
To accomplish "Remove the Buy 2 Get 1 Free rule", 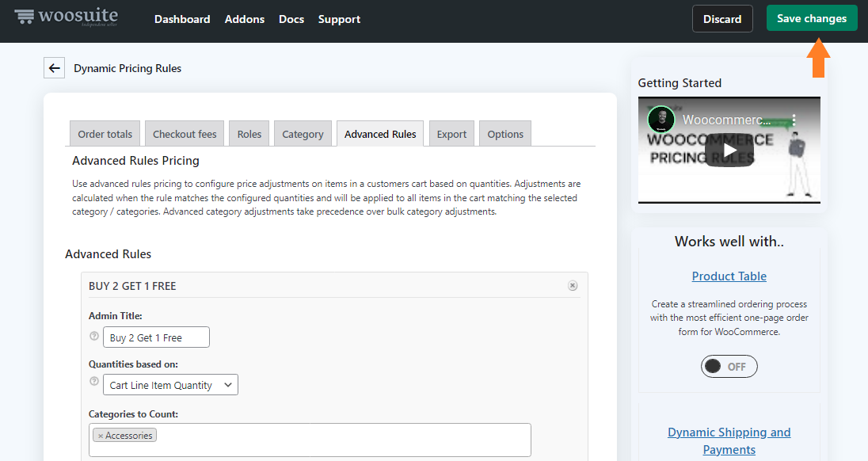I will pyautogui.click(x=573, y=286).
